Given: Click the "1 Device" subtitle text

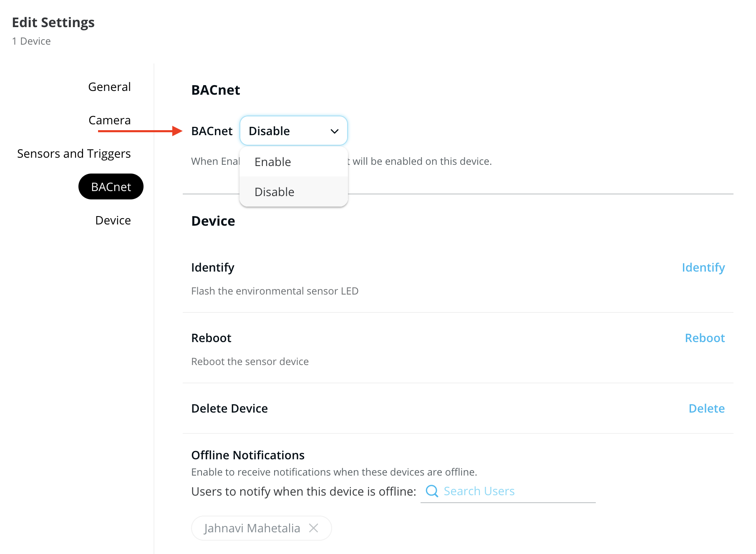Looking at the screenshot, I should 31,41.
